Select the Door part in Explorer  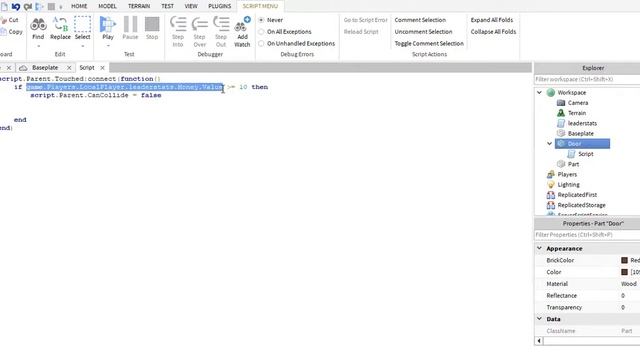(x=582, y=144)
